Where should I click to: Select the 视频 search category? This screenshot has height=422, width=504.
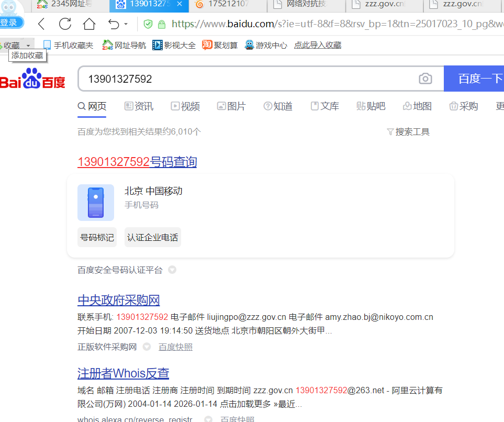point(185,106)
